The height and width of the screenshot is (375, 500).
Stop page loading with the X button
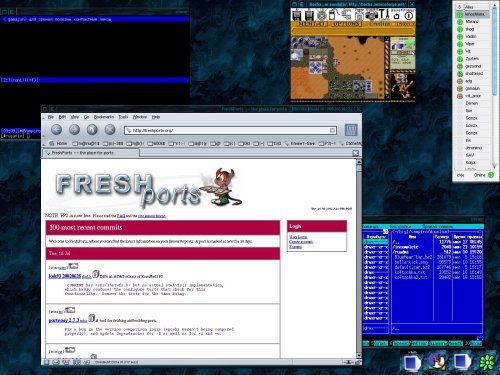point(110,130)
